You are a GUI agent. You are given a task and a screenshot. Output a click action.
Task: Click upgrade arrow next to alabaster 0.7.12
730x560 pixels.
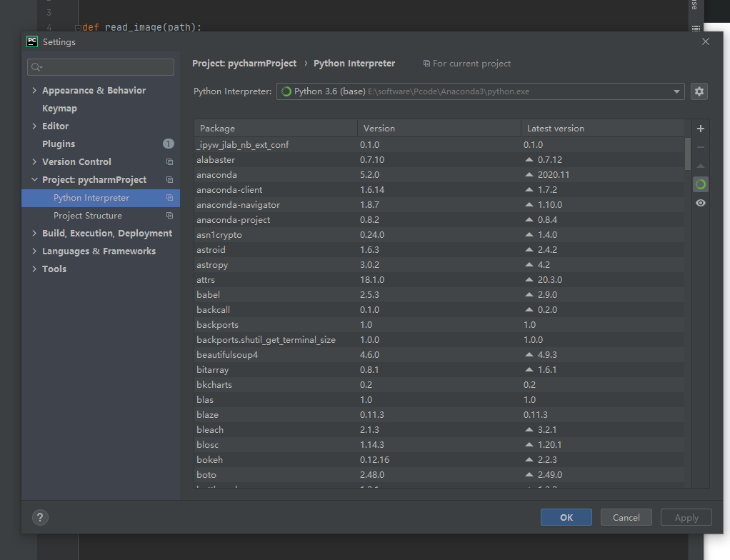click(x=529, y=160)
